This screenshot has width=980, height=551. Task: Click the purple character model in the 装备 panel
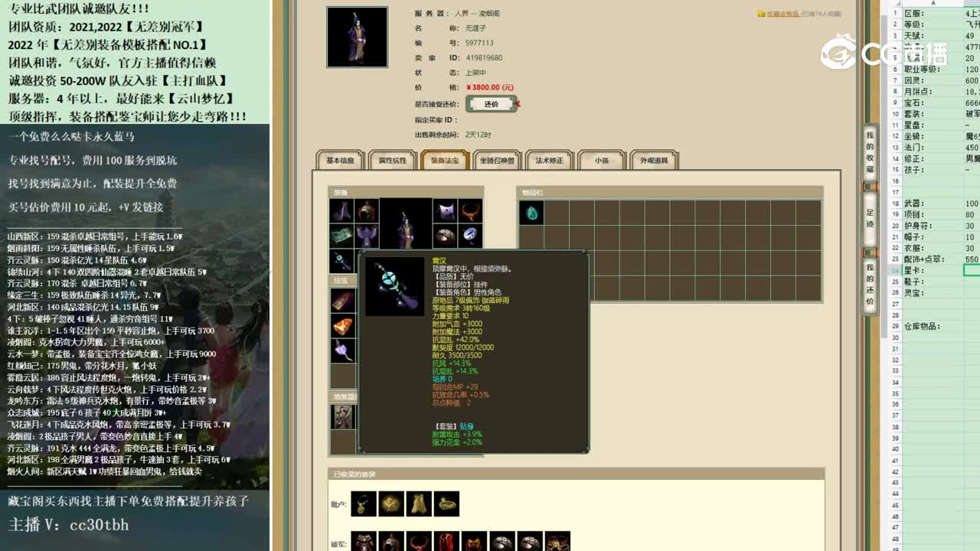click(x=406, y=222)
